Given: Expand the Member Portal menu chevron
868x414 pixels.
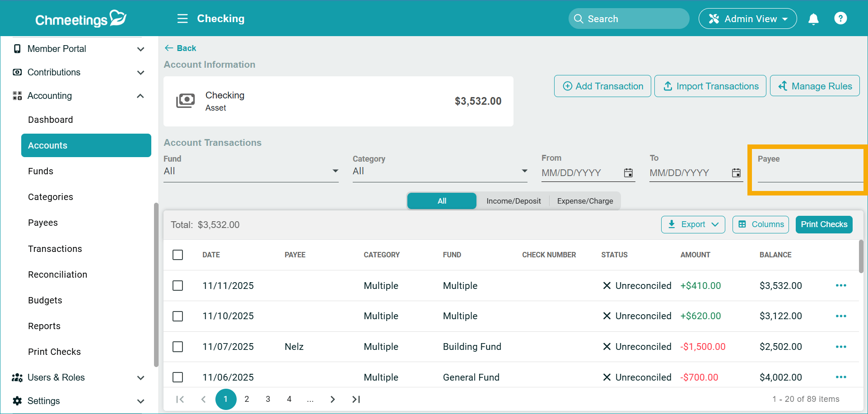Looking at the screenshot, I should (x=141, y=49).
